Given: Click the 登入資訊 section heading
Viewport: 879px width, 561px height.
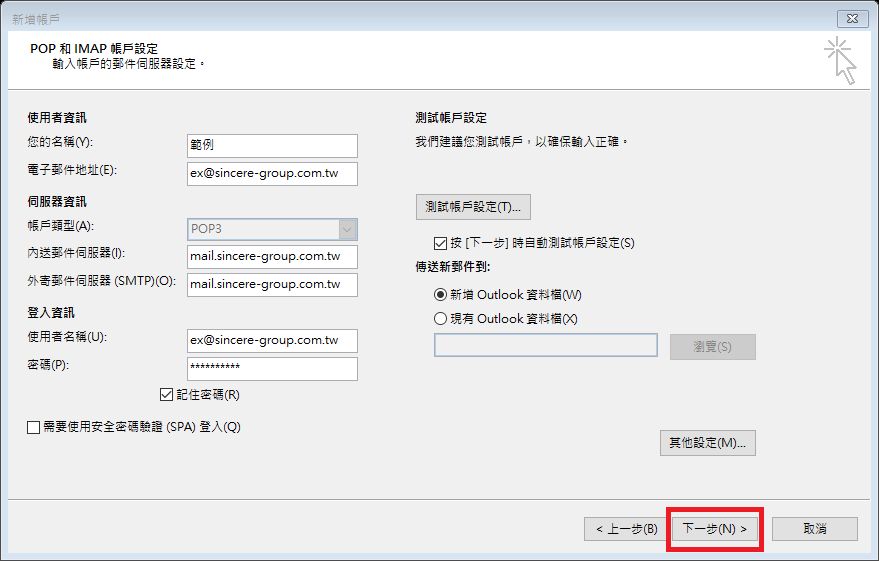Looking at the screenshot, I should pos(51,313).
